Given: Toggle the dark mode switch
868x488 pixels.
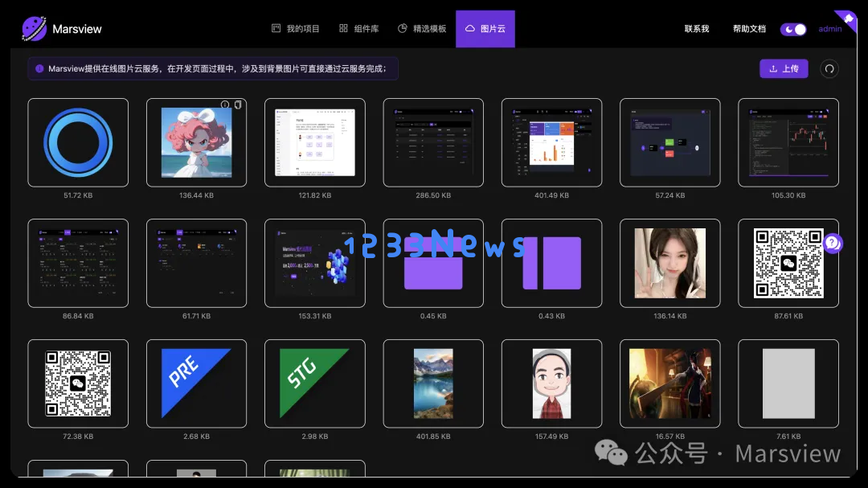Looking at the screenshot, I should (x=793, y=30).
